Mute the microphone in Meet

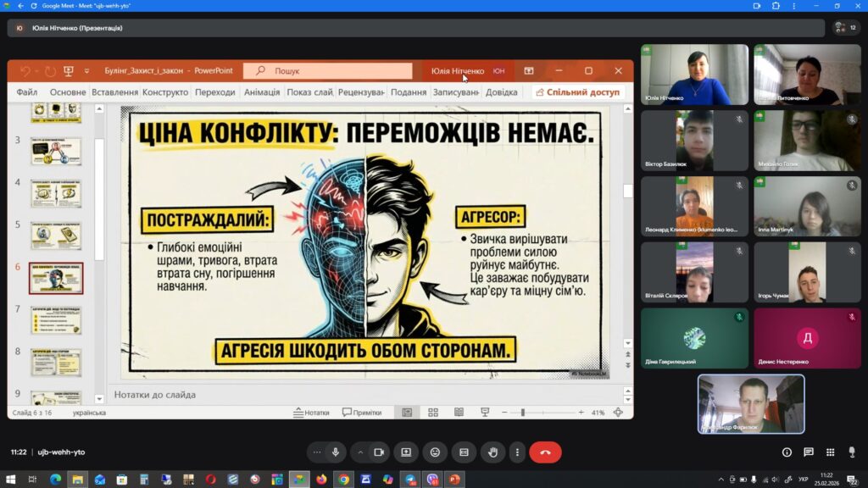click(x=336, y=452)
